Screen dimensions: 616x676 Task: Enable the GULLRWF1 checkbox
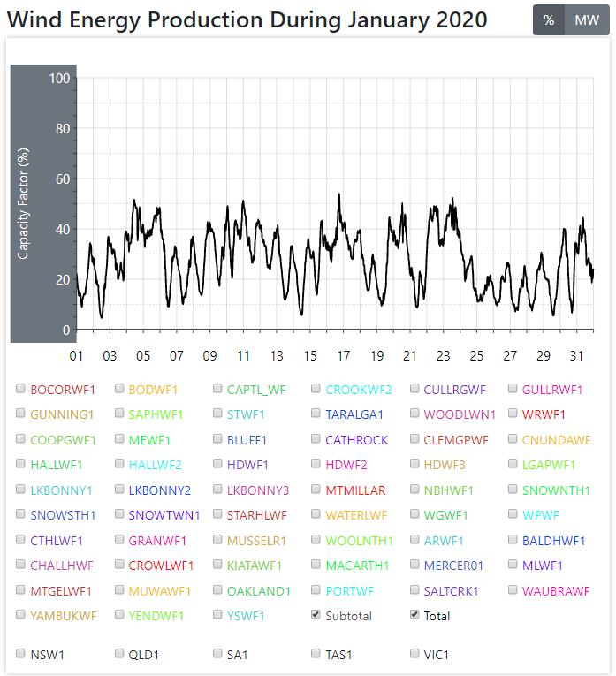pyautogui.click(x=513, y=389)
